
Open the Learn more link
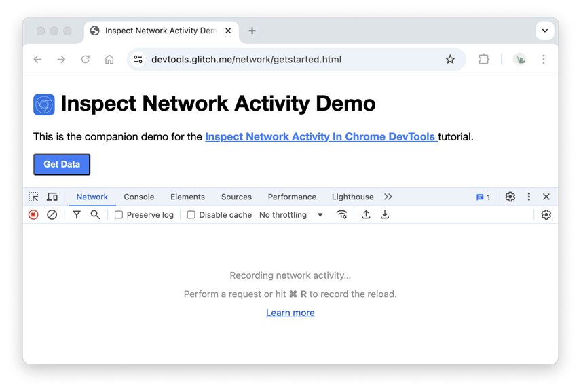(290, 313)
